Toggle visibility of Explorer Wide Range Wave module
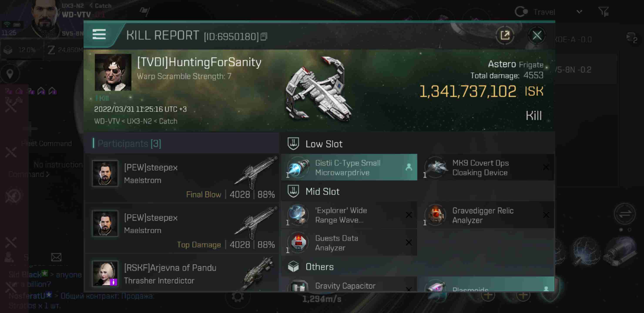Viewport: 644px width, 313px height. click(x=408, y=215)
